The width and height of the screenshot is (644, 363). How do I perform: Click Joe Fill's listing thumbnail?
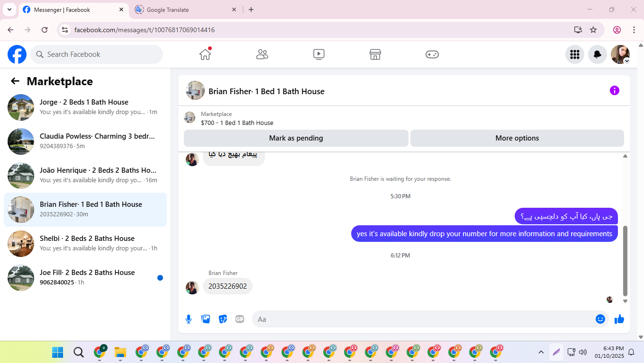tap(21, 278)
